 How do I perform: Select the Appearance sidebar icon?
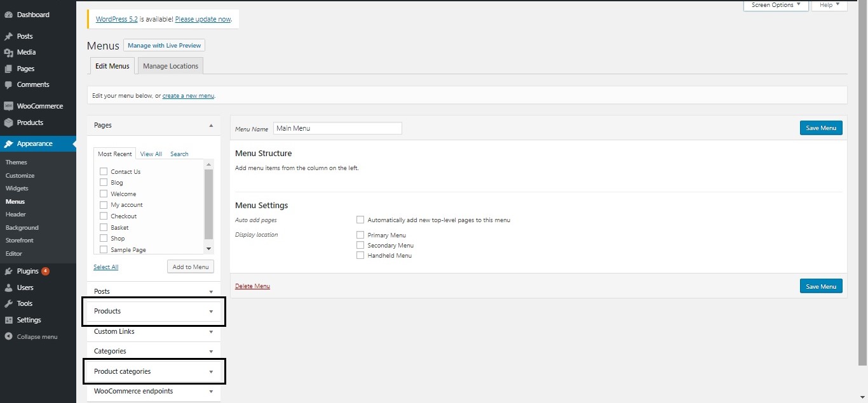click(8, 143)
